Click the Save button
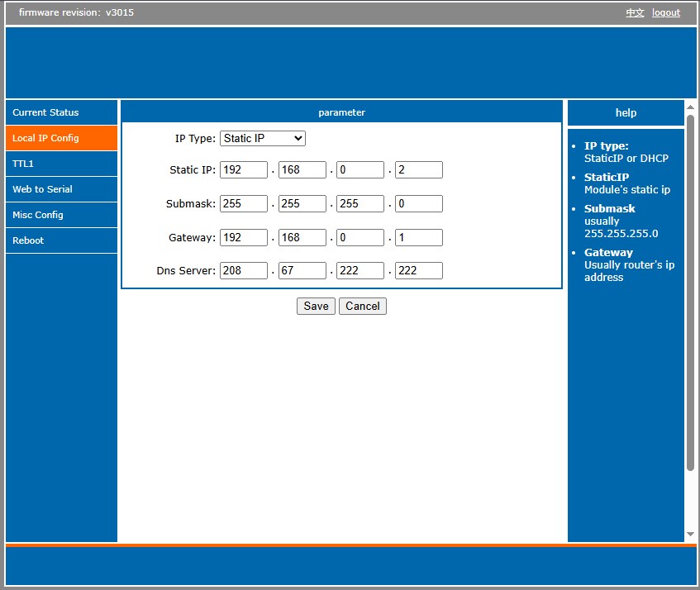 (x=316, y=306)
